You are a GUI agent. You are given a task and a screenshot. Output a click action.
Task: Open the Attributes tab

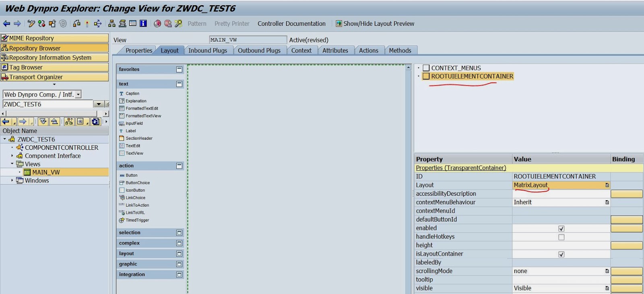pos(335,50)
